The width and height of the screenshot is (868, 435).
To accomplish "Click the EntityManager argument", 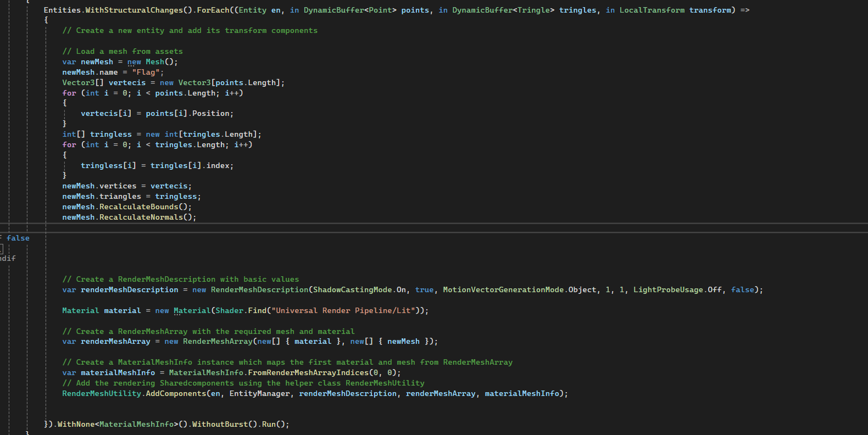I will tap(259, 394).
